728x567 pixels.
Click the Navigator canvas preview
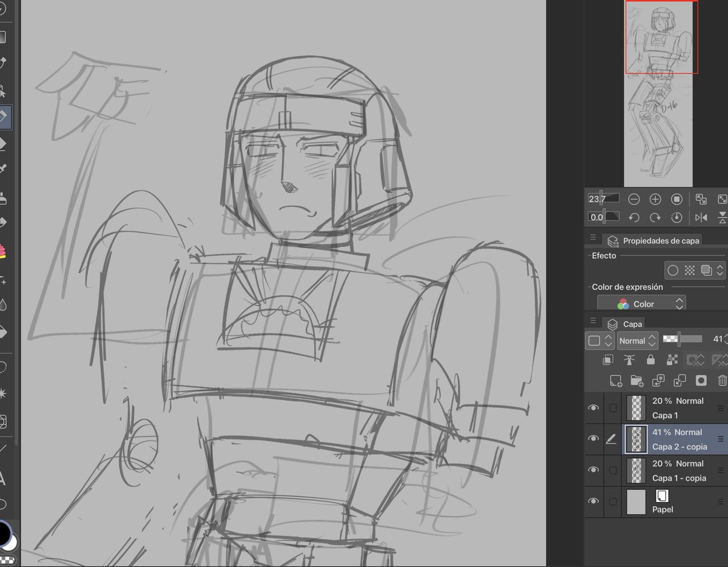pos(658,93)
